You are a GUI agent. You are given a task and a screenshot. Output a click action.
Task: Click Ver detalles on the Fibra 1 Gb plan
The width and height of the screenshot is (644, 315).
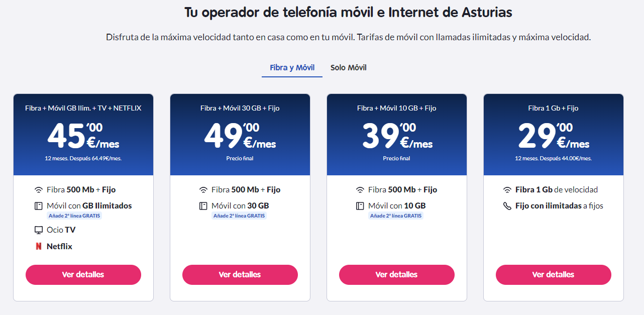pos(553,274)
